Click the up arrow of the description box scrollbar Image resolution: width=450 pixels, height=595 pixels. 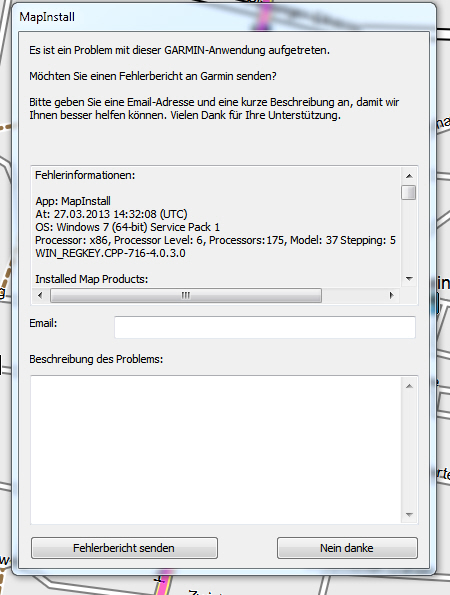(x=409, y=386)
